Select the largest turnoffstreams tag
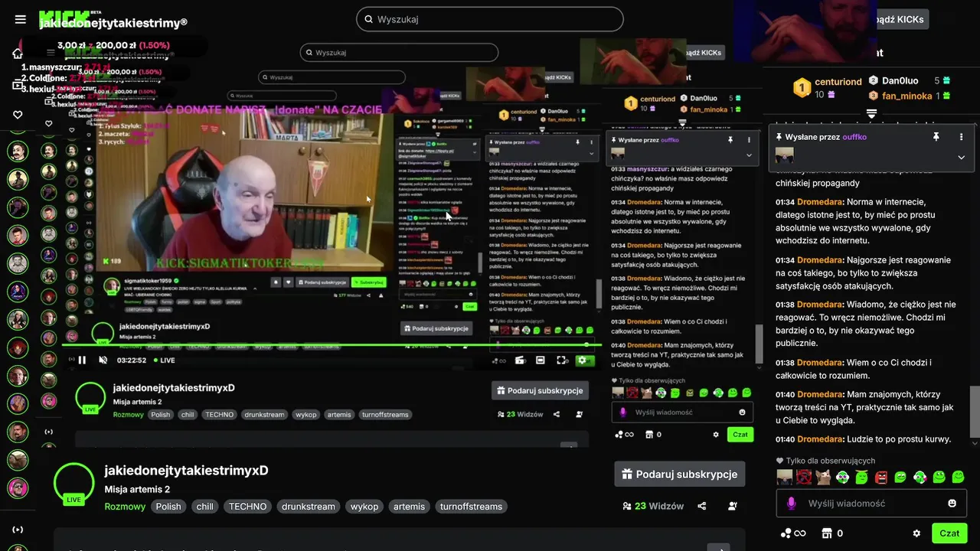The height and width of the screenshot is (551, 980). click(x=471, y=507)
